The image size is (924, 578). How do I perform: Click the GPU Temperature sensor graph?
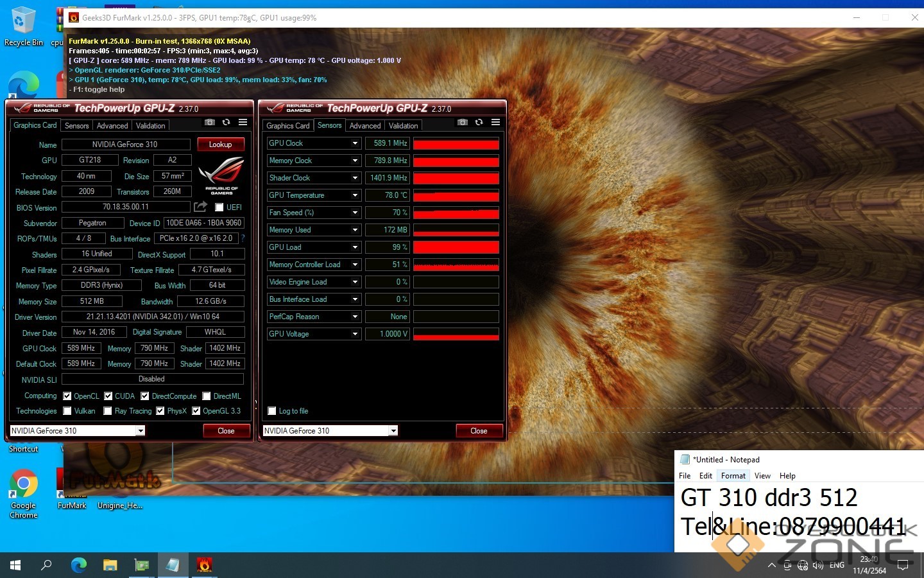pos(456,195)
